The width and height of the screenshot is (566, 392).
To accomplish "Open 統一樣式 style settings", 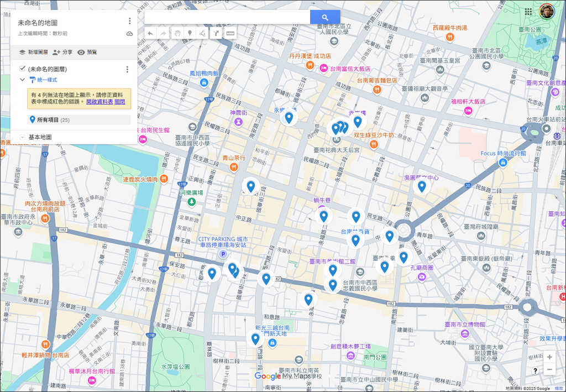I will [x=43, y=80].
